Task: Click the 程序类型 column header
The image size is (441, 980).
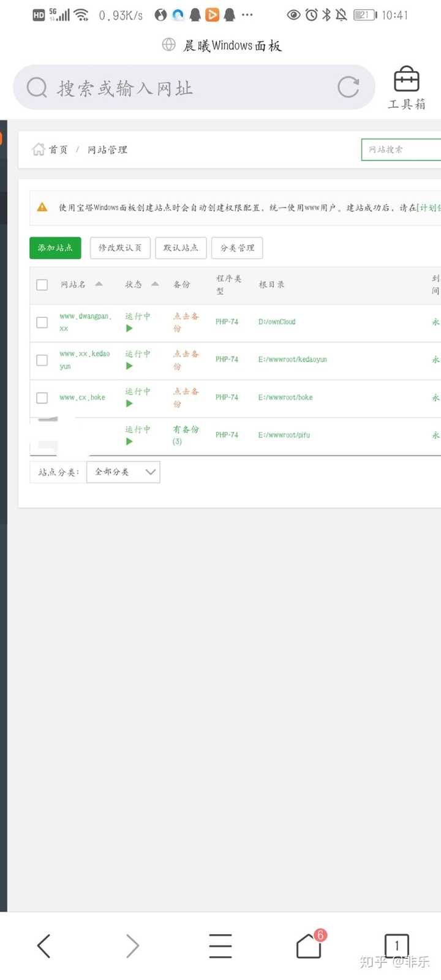Action: click(228, 285)
